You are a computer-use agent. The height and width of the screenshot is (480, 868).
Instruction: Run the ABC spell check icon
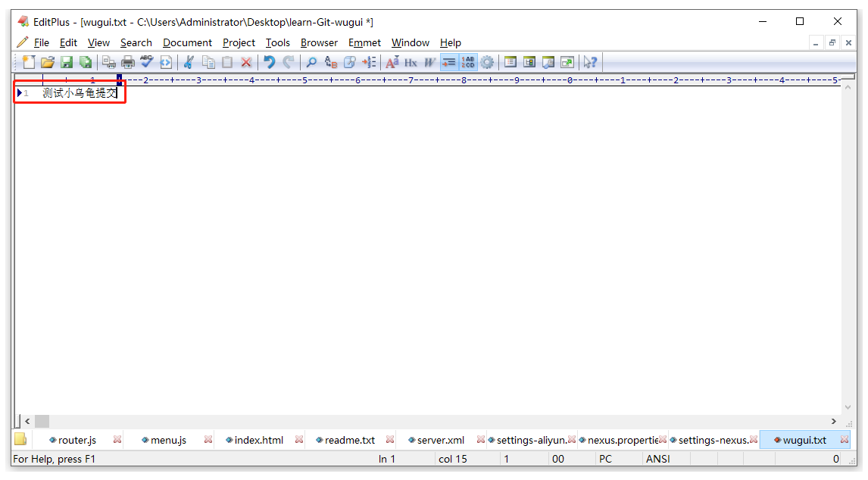point(147,62)
